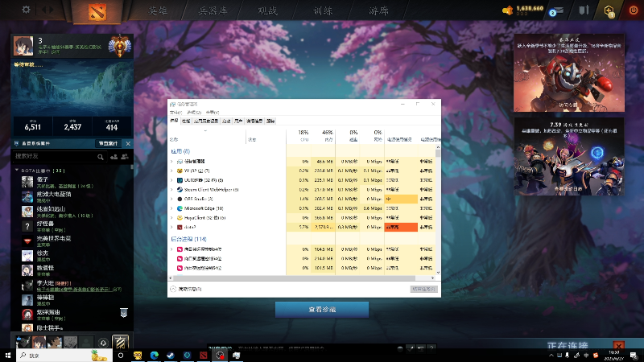The height and width of the screenshot is (362, 644).
Task: Collapse the DOTA比赛中 friends group
Action: [17, 170]
